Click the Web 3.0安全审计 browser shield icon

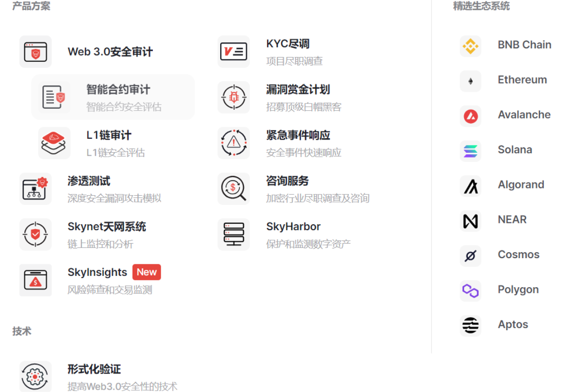(35, 52)
